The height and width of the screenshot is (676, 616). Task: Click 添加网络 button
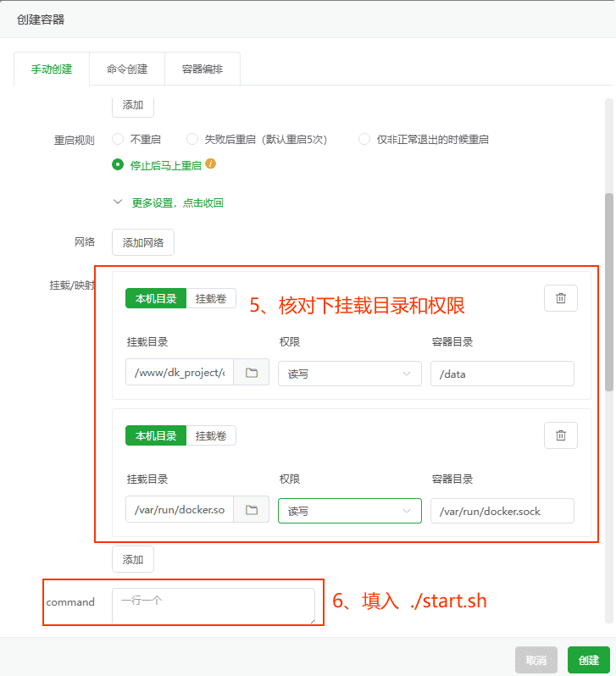[x=143, y=242]
